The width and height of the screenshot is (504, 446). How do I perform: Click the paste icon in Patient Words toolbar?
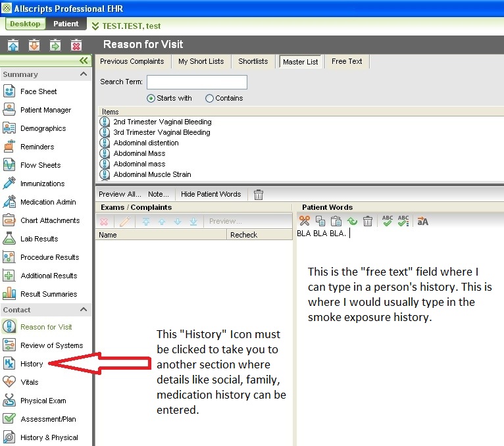336,221
